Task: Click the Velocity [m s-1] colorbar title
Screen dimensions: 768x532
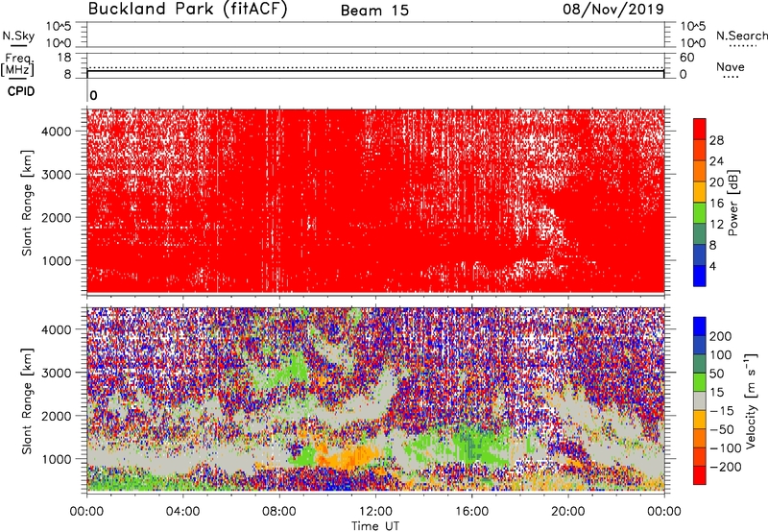Action: tap(751, 401)
